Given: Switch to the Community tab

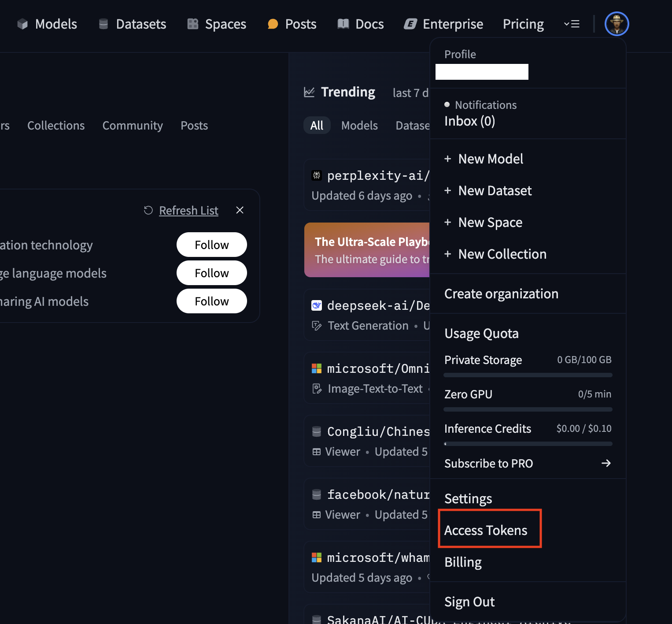Looking at the screenshot, I should click(x=133, y=126).
